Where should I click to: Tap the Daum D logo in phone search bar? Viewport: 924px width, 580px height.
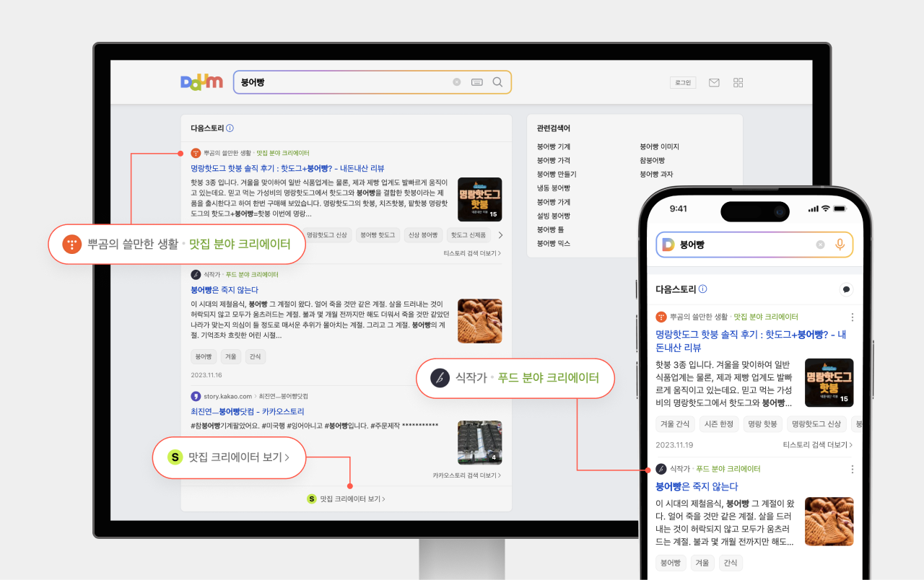(668, 245)
